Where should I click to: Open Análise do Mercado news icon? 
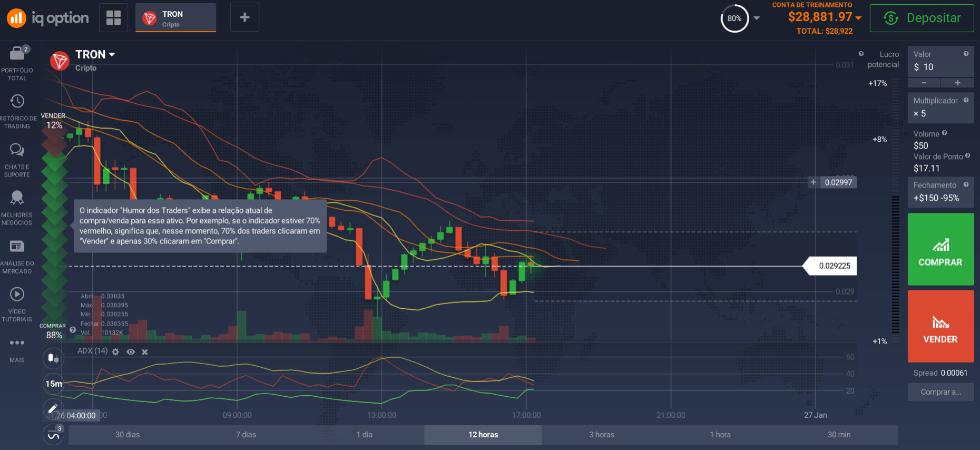click(17, 246)
